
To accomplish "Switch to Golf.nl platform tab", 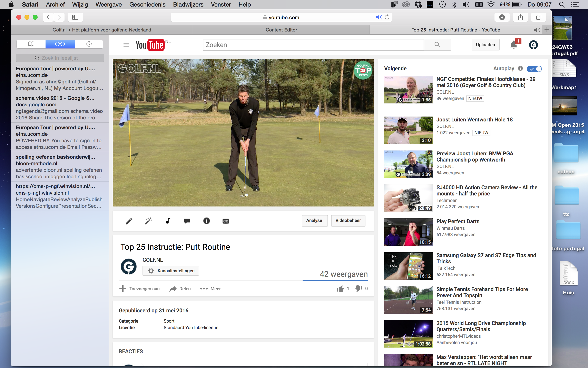I will [x=102, y=30].
